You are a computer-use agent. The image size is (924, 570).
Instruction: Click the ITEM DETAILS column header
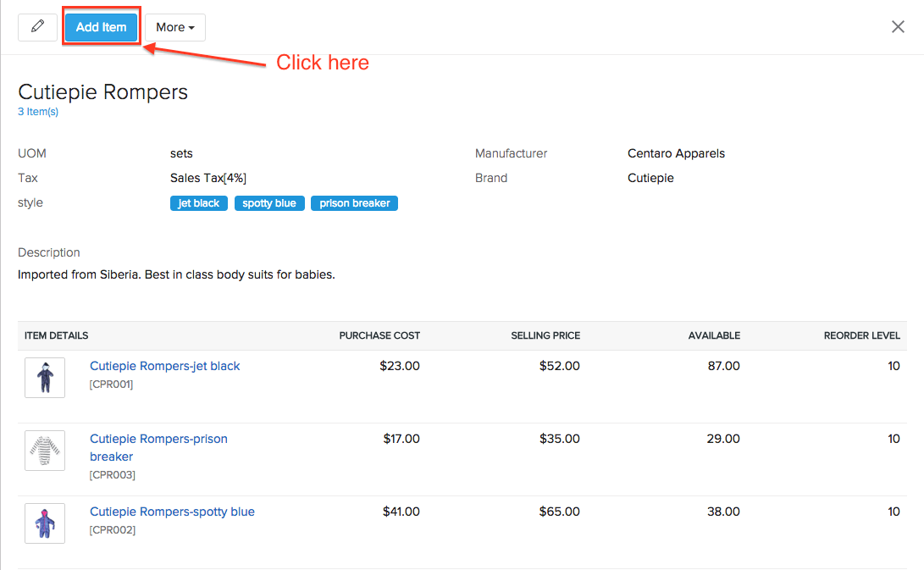pyautogui.click(x=56, y=335)
